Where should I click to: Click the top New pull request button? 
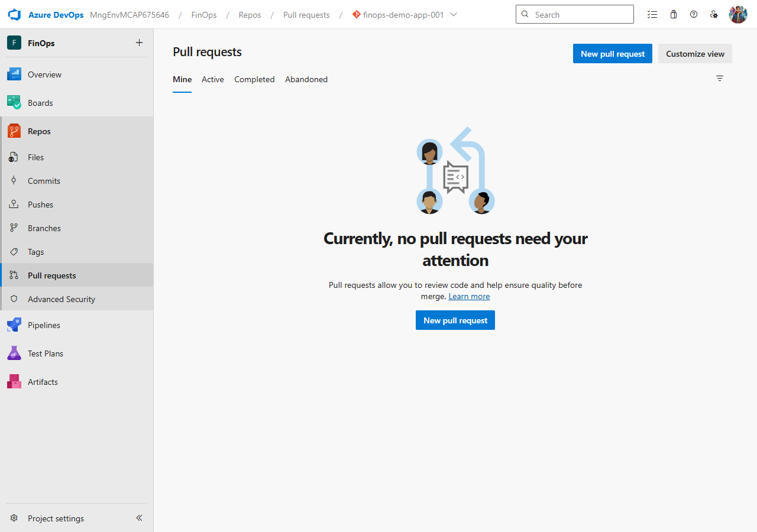click(613, 54)
